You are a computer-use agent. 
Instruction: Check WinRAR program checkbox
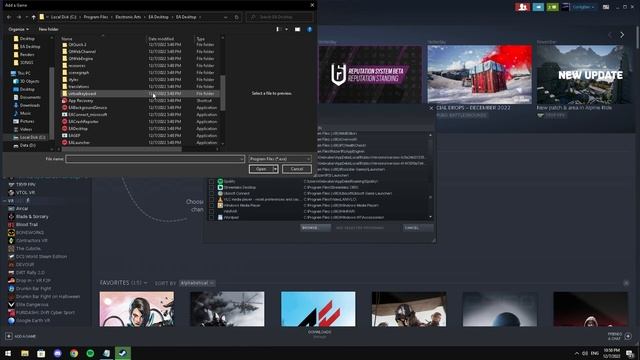[x=211, y=212]
